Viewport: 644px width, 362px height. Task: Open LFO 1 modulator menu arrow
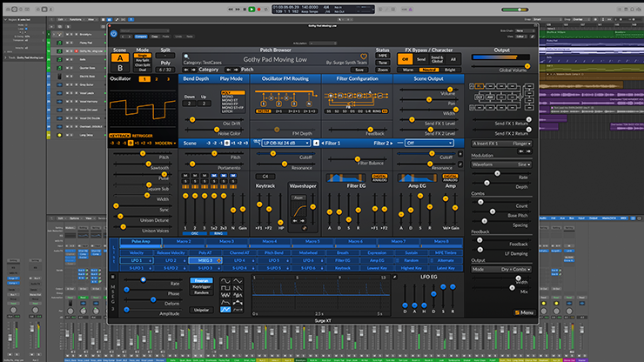pos(150,260)
